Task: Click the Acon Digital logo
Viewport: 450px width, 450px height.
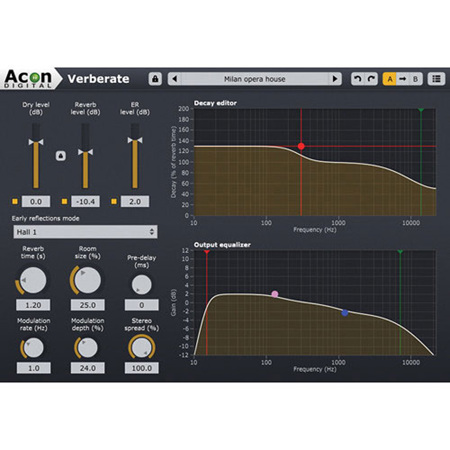Action: point(29,79)
